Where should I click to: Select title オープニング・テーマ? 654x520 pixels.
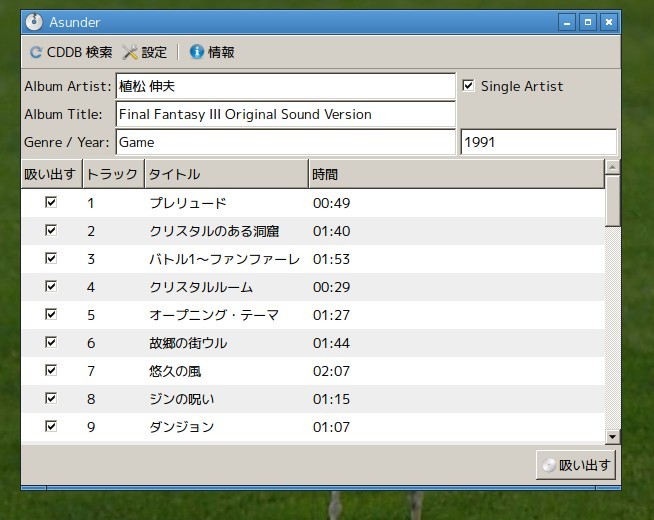(214, 315)
